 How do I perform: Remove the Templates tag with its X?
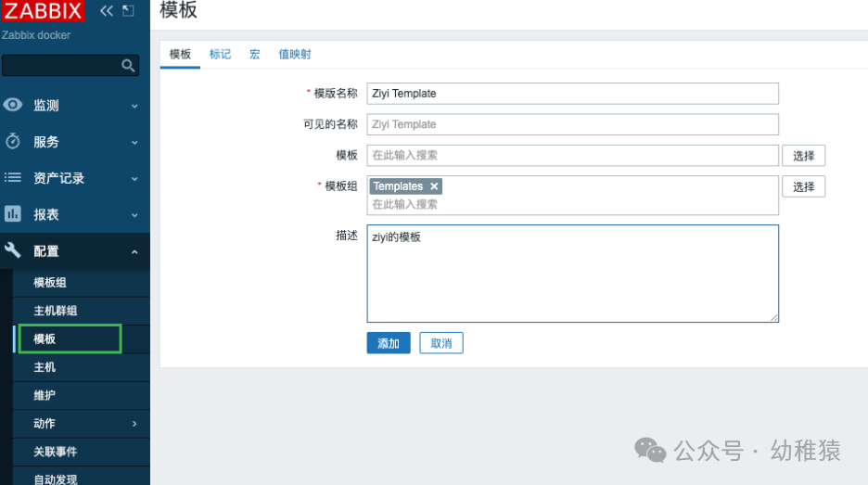pyautogui.click(x=435, y=186)
